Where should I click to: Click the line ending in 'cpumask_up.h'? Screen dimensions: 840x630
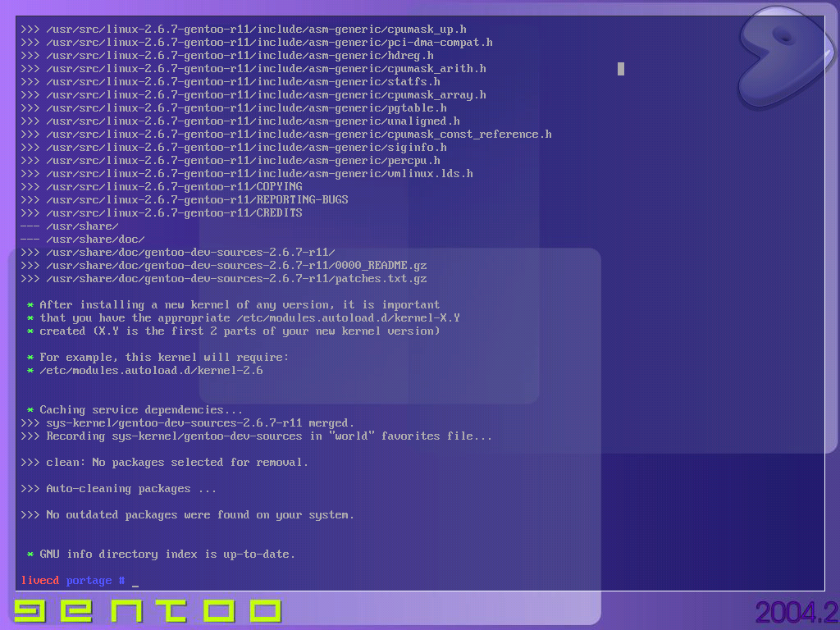point(244,30)
